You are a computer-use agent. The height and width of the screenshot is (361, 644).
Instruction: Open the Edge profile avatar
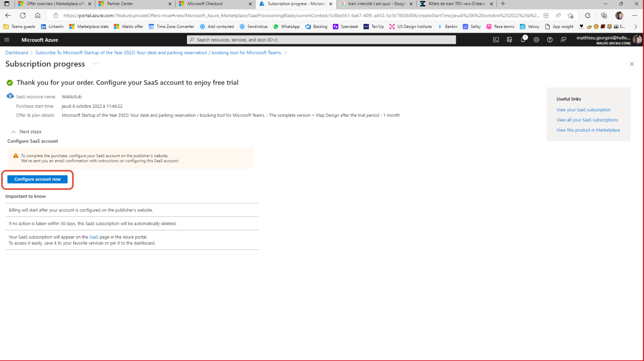[619, 16]
